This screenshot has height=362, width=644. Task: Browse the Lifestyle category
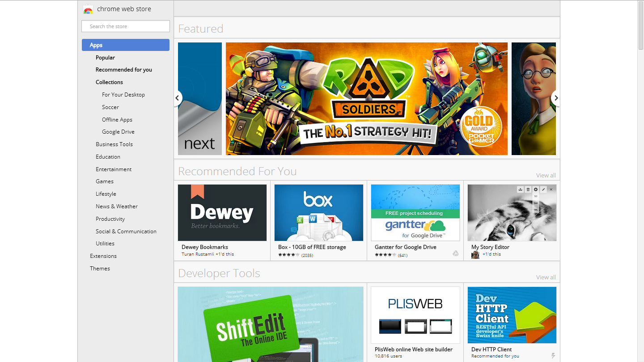tap(106, 194)
